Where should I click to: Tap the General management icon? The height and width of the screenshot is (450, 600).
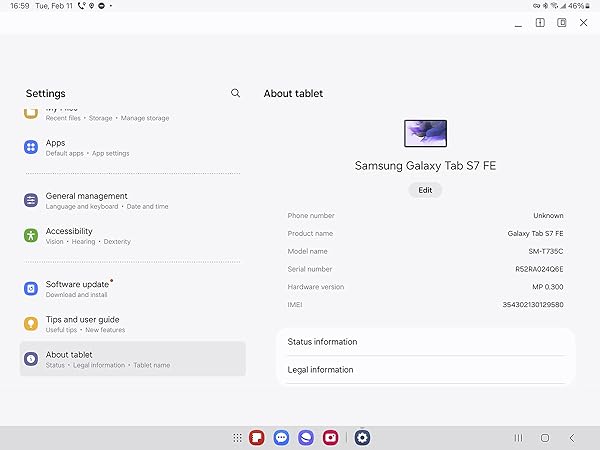click(x=31, y=200)
